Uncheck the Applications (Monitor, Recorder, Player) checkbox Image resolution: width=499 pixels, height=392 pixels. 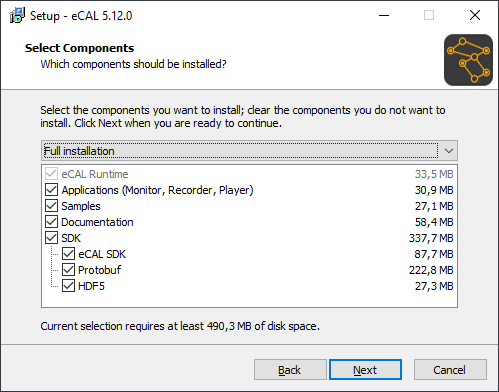pos(51,190)
